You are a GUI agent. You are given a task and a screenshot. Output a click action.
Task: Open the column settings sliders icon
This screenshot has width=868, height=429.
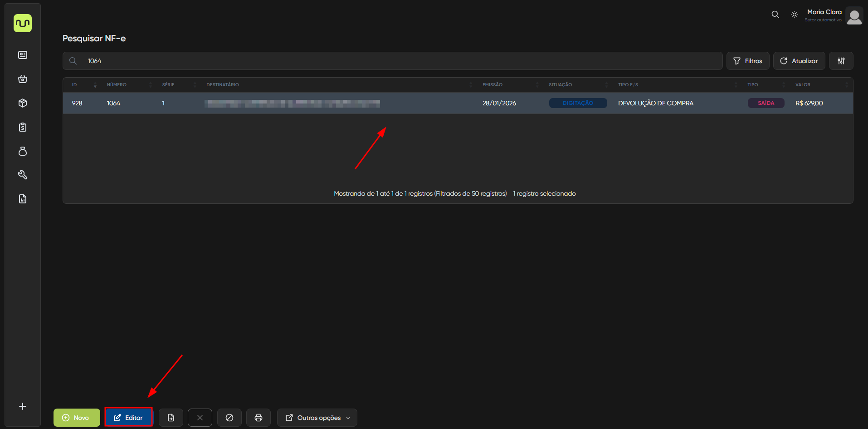(x=841, y=61)
